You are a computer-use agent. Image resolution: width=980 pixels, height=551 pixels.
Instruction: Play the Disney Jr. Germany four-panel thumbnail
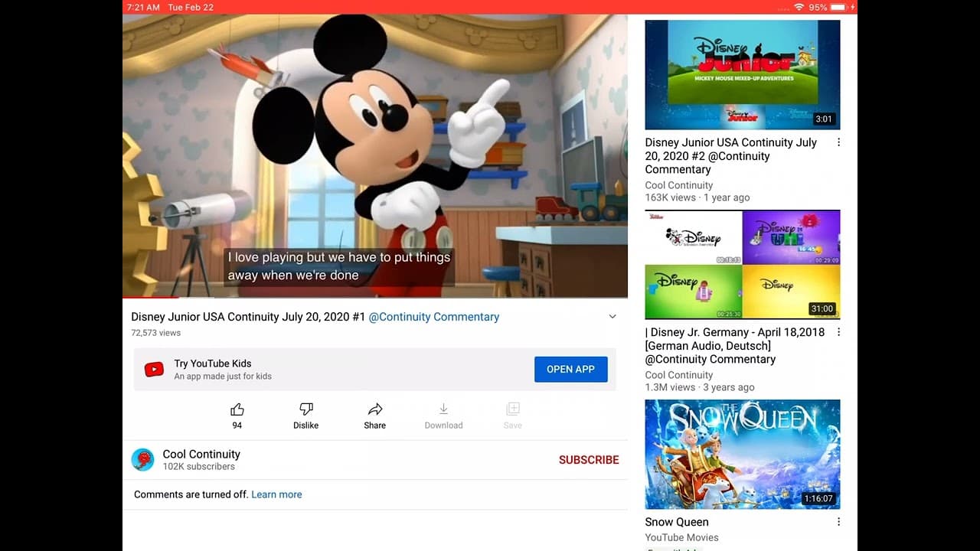[x=743, y=264]
